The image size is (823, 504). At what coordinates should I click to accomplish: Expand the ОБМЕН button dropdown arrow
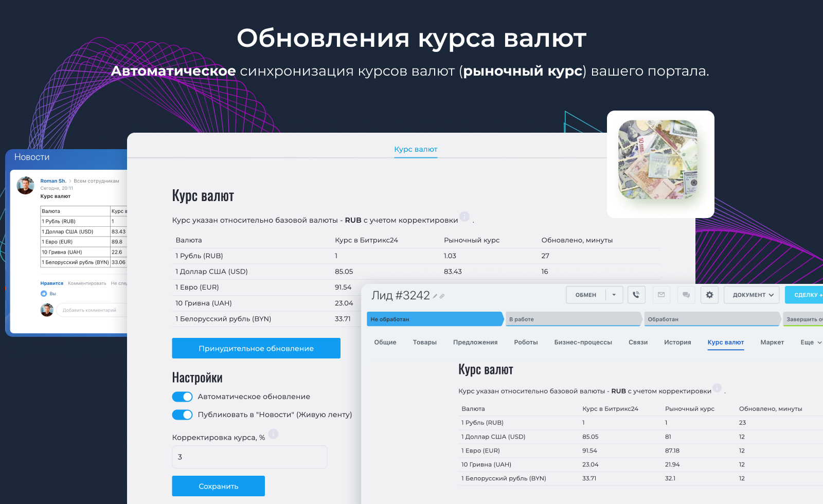[x=614, y=295]
